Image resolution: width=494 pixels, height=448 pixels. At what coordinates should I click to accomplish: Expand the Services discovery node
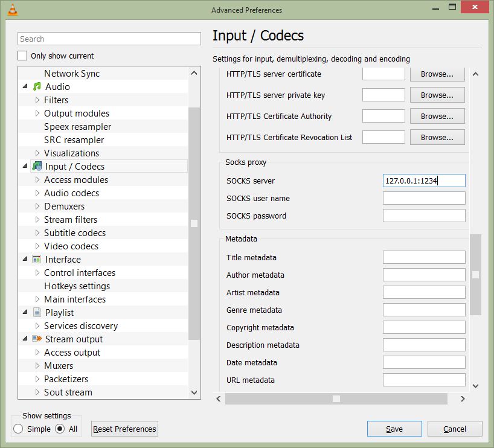click(37, 325)
